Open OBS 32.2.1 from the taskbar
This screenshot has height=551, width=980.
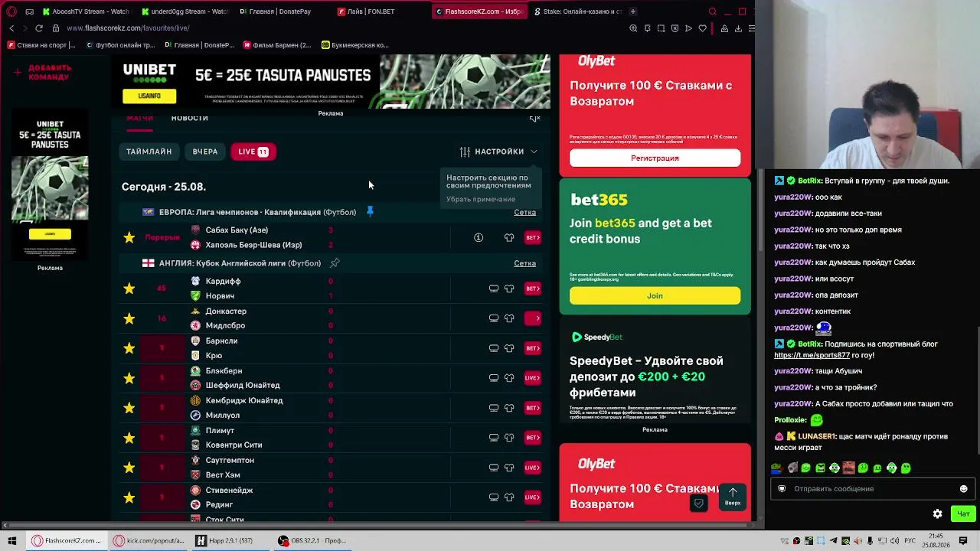point(312,540)
